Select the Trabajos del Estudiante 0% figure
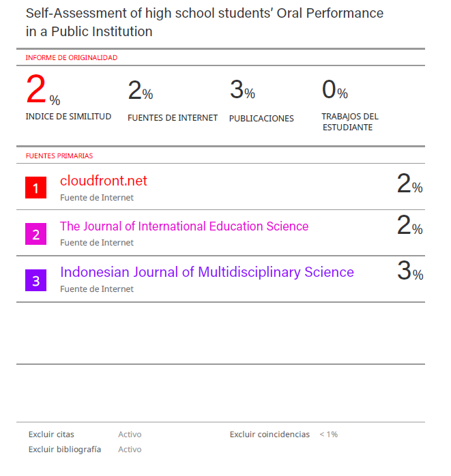Image resolution: width=451 pixels, height=476 pixels. tap(334, 91)
